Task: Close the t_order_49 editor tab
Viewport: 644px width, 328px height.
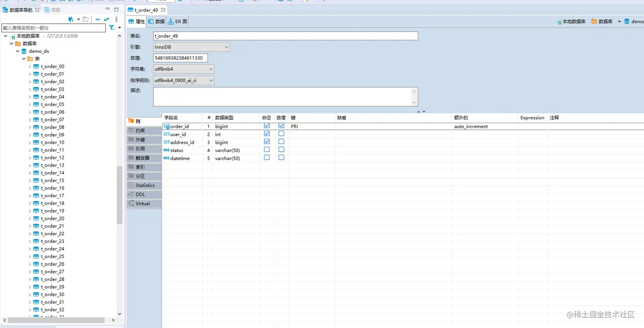Action: [x=162, y=10]
